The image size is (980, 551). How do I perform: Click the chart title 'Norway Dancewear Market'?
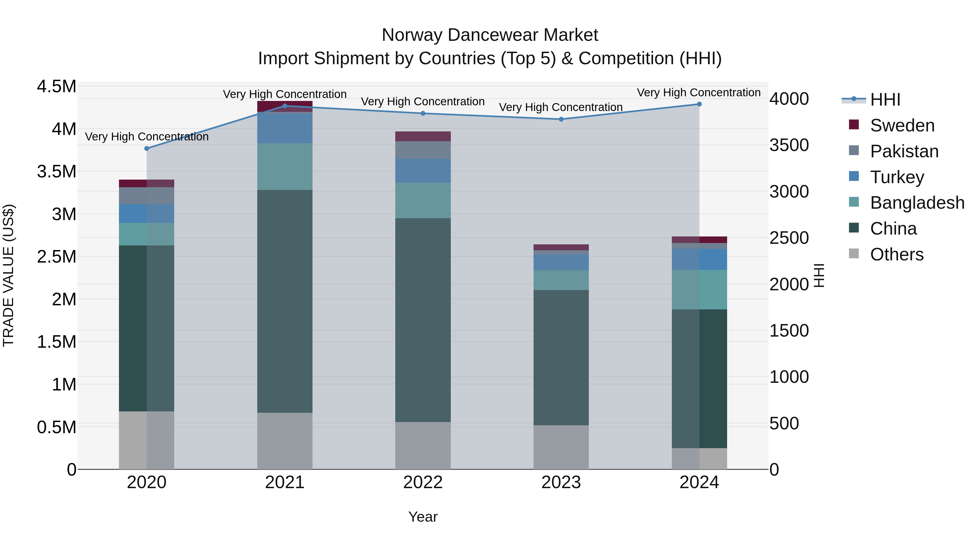(490, 35)
